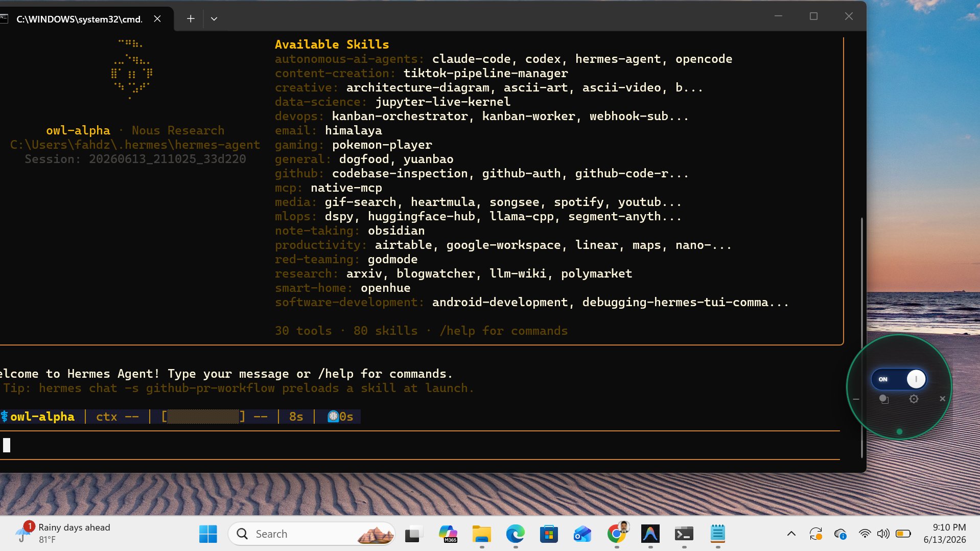Open Task View from taskbar
Image resolution: width=980 pixels, height=551 pixels.
point(414,534)
